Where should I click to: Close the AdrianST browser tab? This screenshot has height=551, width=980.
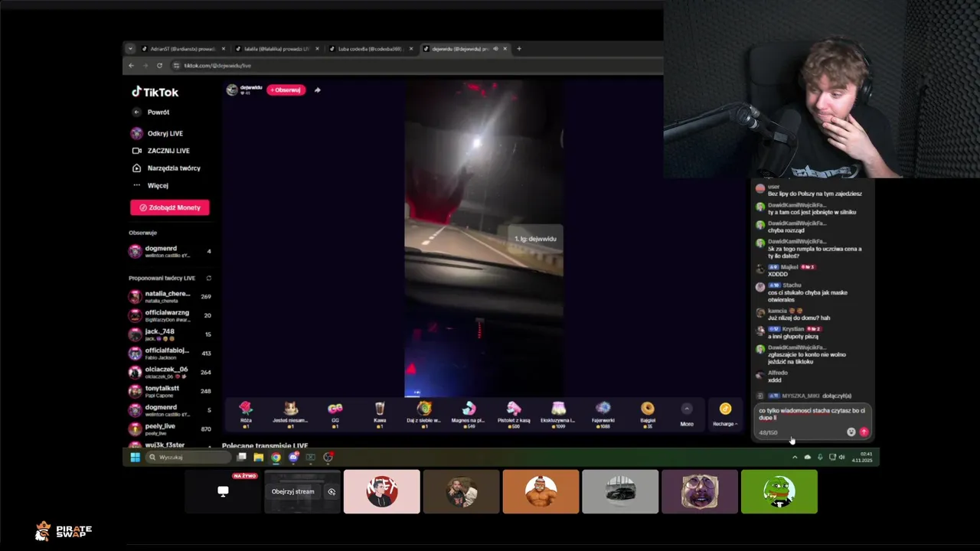[x=224, y=49]
